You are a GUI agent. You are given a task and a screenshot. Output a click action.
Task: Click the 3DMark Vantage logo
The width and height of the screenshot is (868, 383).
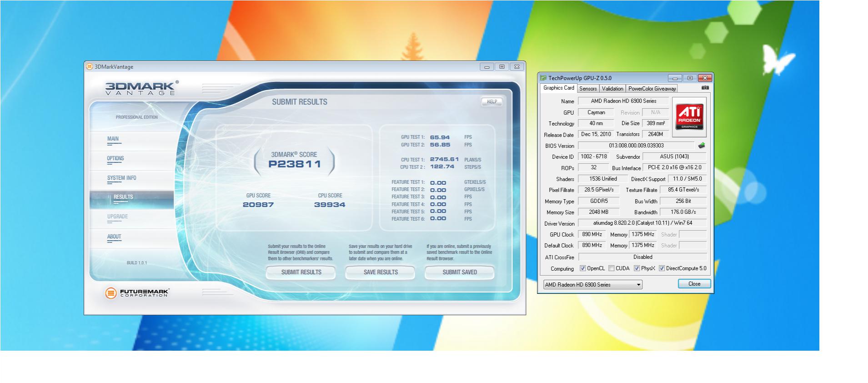(141, 88)
